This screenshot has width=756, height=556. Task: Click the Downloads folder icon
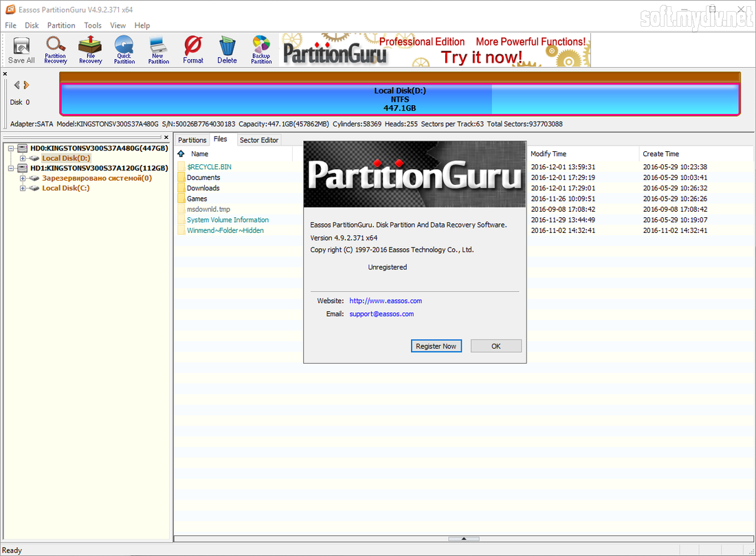click(x=181, y=188)
